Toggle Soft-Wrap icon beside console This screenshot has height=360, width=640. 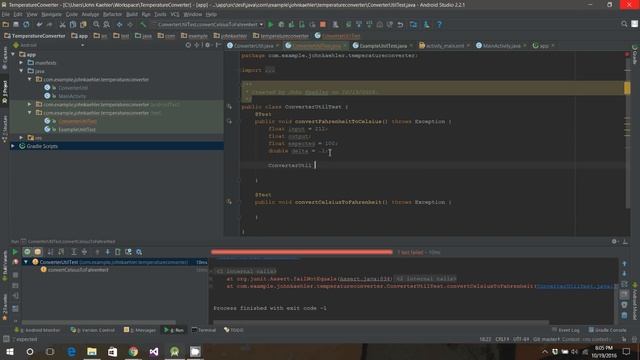[624, 284]
